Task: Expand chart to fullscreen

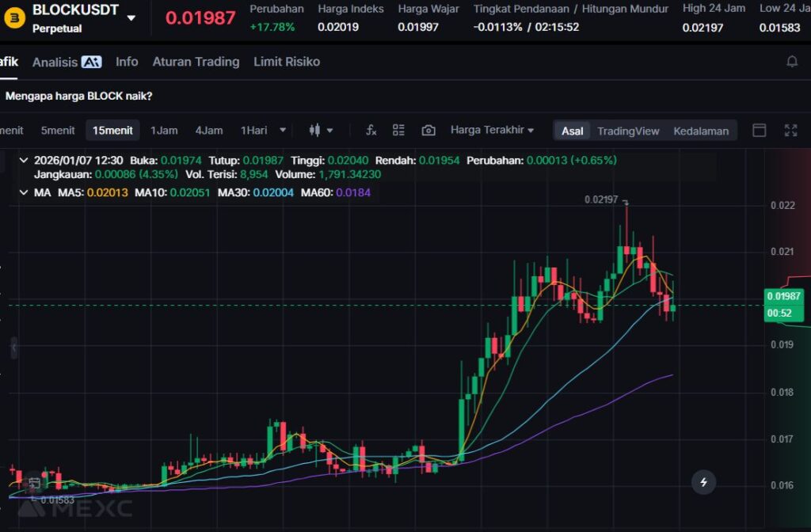Action: (790, 131)
